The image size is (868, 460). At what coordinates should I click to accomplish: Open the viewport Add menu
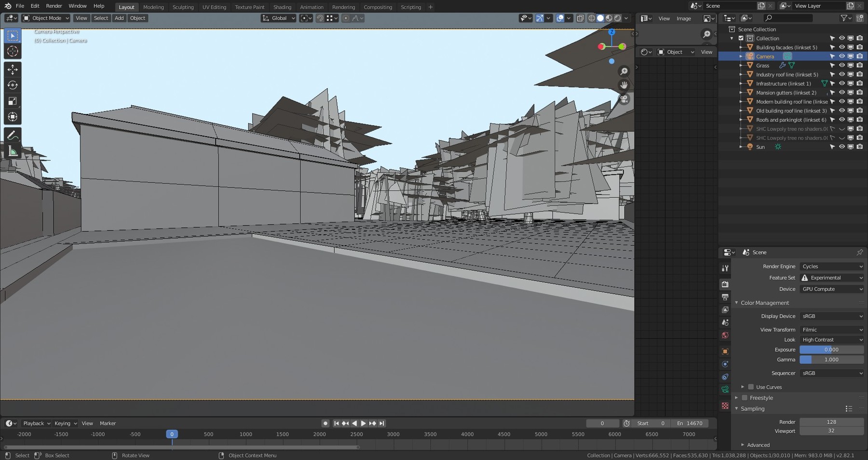point(119,18)
